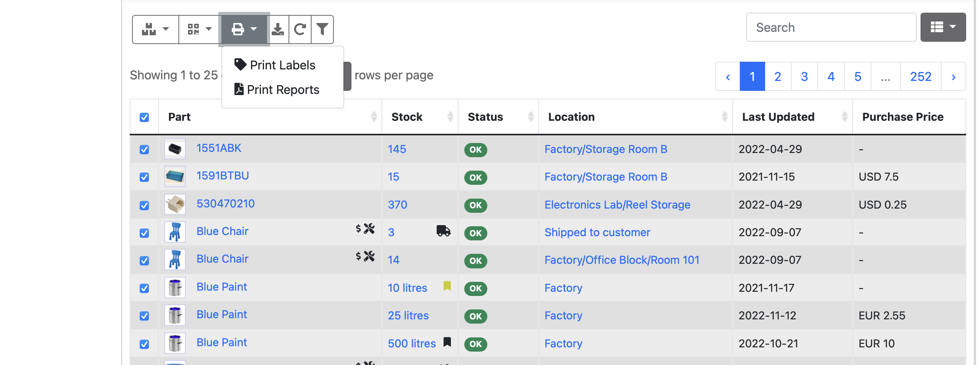This screenshot has height=365, width=980.
Task: Click the 530470210 part thumbnail
Action: tap(175, 204)
